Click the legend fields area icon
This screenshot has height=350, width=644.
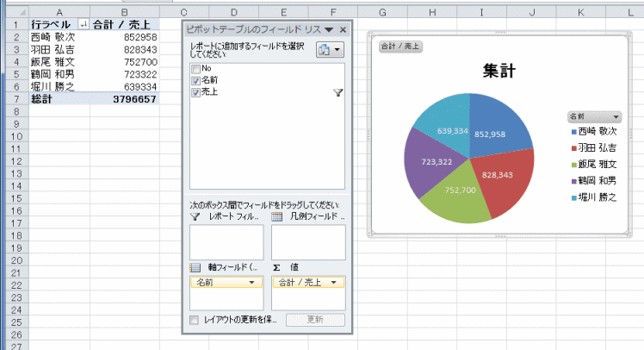click(x=277, y=216)
